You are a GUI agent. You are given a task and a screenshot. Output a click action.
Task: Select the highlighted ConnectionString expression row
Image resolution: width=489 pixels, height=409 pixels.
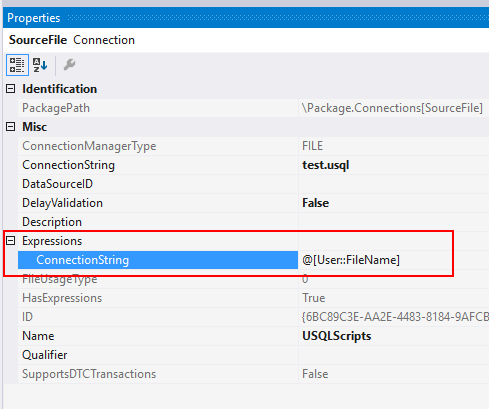click(158, 260)
